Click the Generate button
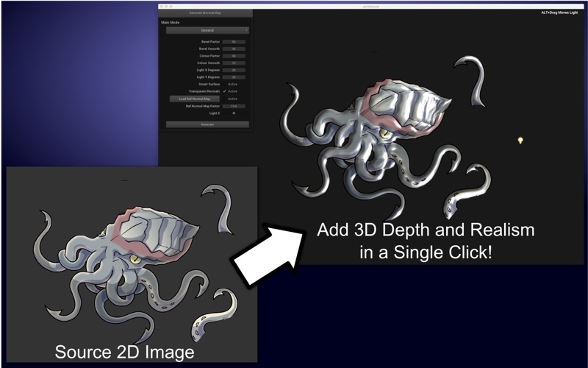The image size is (588, 368). [207, 124]
